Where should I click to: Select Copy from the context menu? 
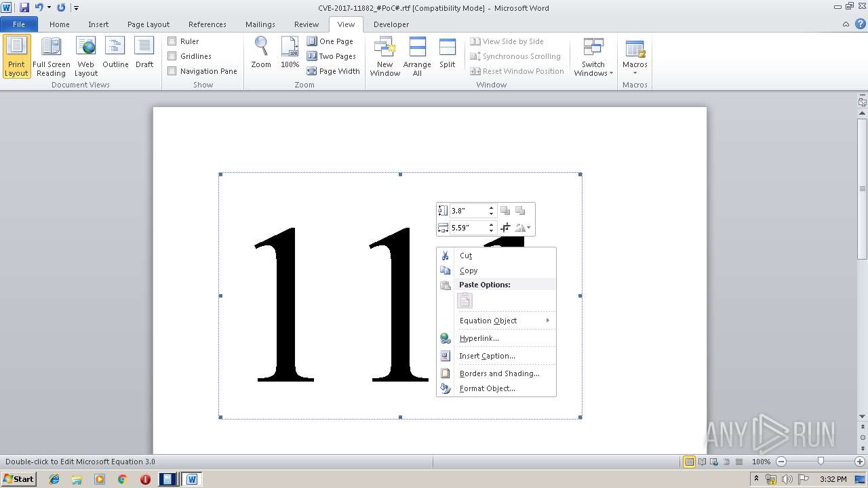pyautogui.click(x=496, y=270)
